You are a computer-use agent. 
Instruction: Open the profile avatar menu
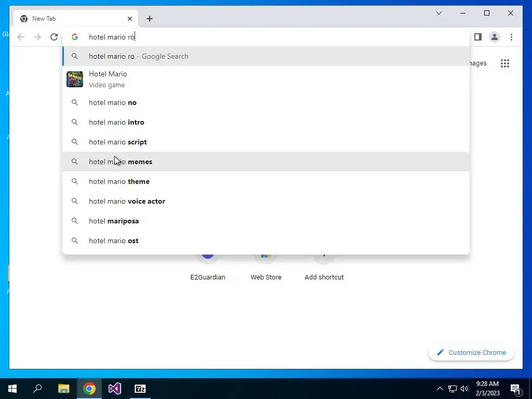(x=495, y=37)
